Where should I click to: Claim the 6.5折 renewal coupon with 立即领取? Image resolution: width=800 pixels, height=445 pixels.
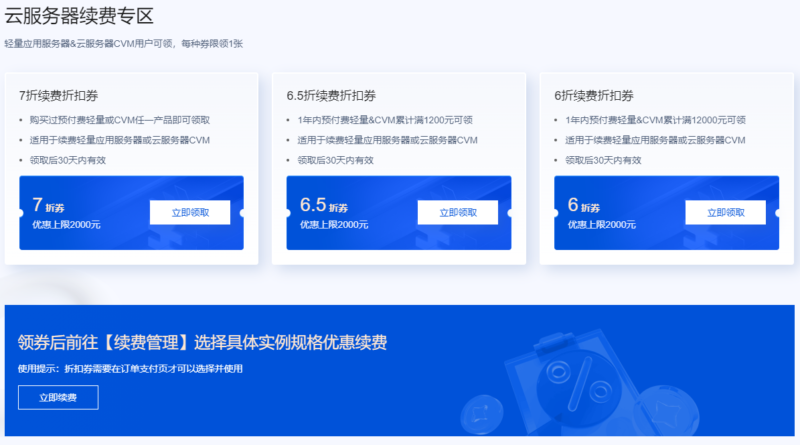(x=457, y=212)
